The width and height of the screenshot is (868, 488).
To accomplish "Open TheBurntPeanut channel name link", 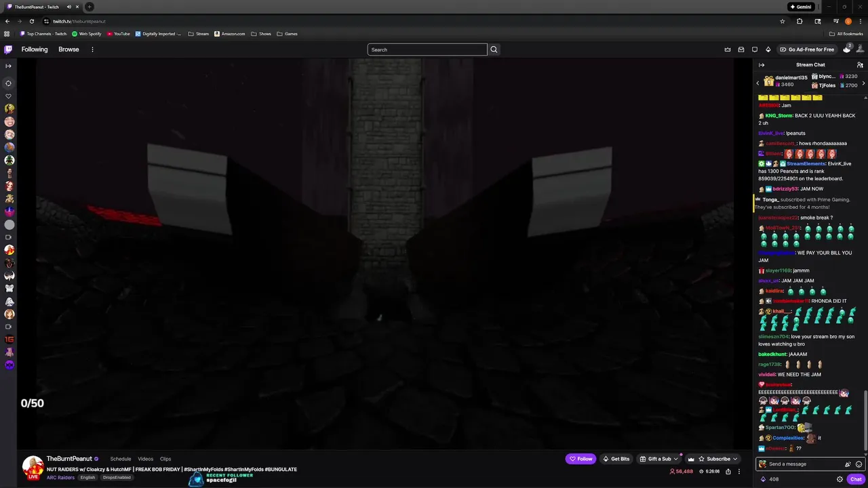I will pos(69,459).
